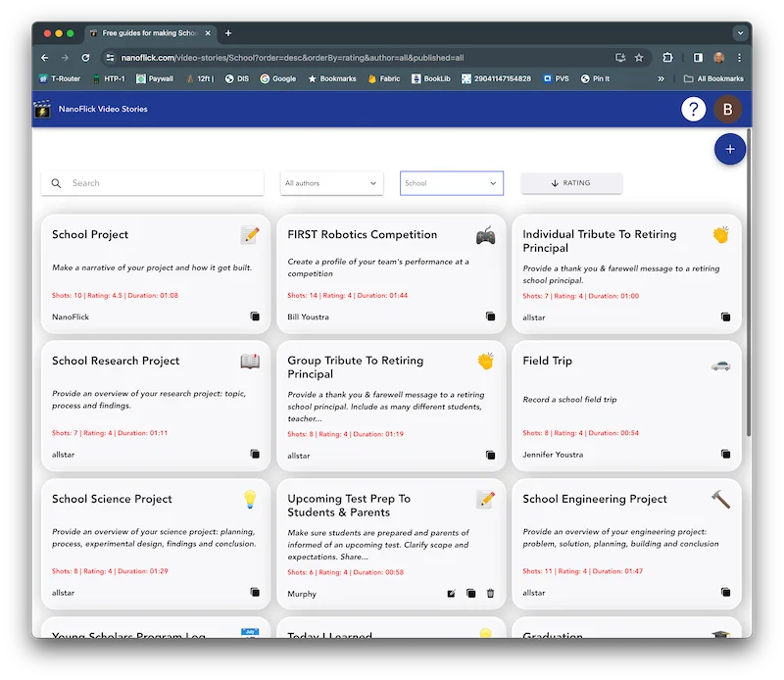Image resolution: width=784 pixels, height=680 pixels.
Task: Copy the School Project story
Action: coord(255,316)
